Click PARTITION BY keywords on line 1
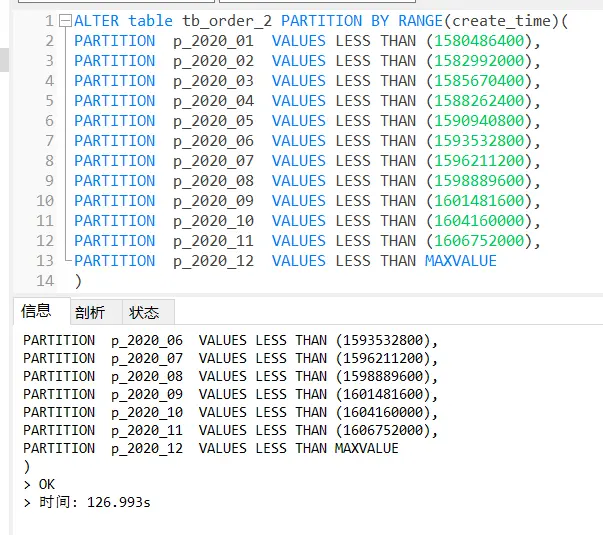 (x=335, y=21)
